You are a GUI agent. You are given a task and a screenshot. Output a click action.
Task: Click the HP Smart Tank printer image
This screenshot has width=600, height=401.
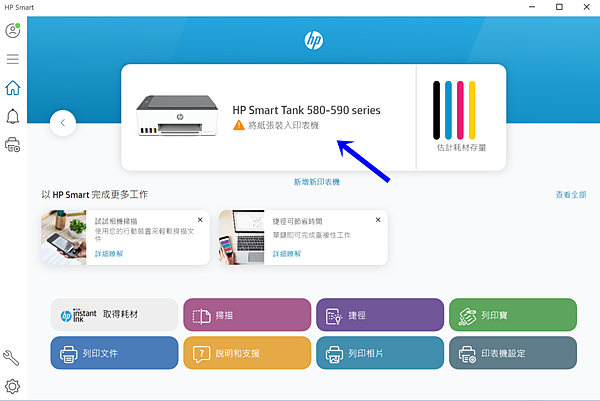177,115
